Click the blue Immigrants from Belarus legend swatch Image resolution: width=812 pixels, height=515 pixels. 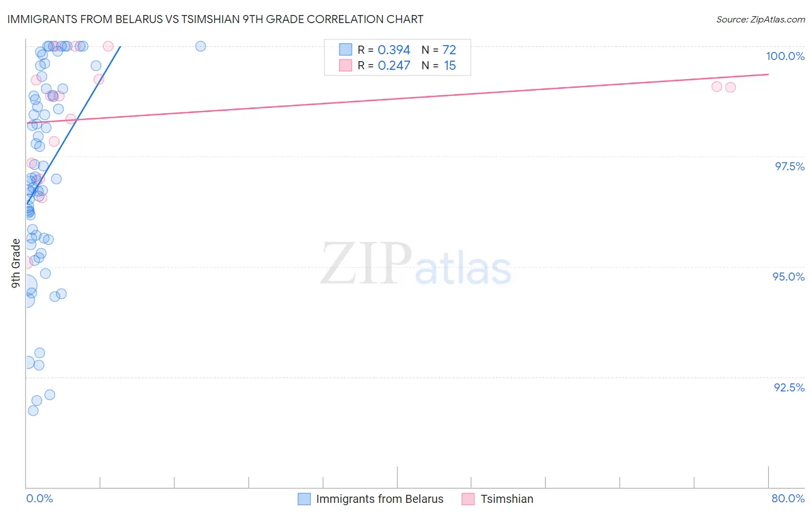304,499
